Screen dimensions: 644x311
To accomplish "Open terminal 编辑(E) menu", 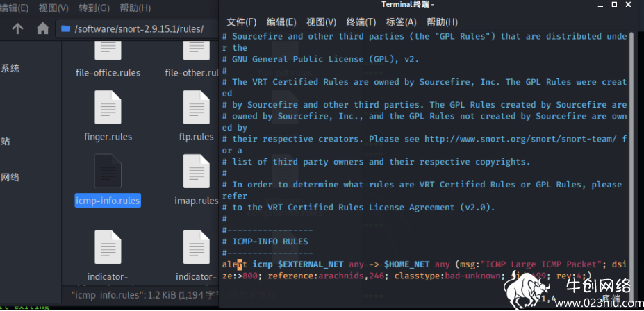I will [x=281, y=22].
